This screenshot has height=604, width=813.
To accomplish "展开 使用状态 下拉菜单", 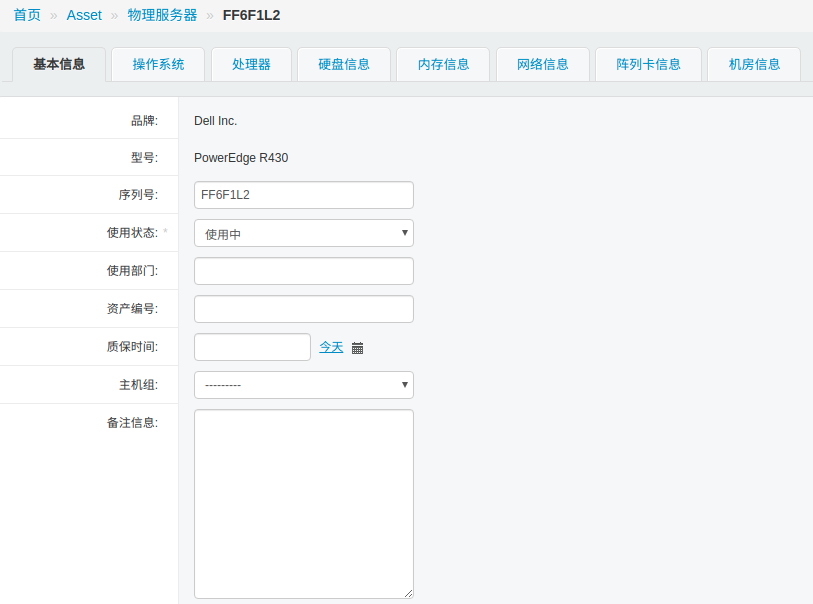I will (303, 232).
